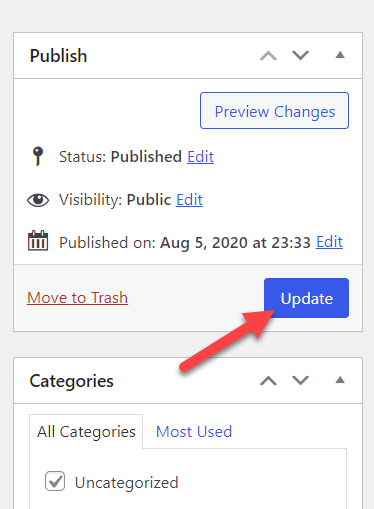Move Categories panel down with chevron
The height and width of the screenshot is (509, 374).
pos(300,381)
